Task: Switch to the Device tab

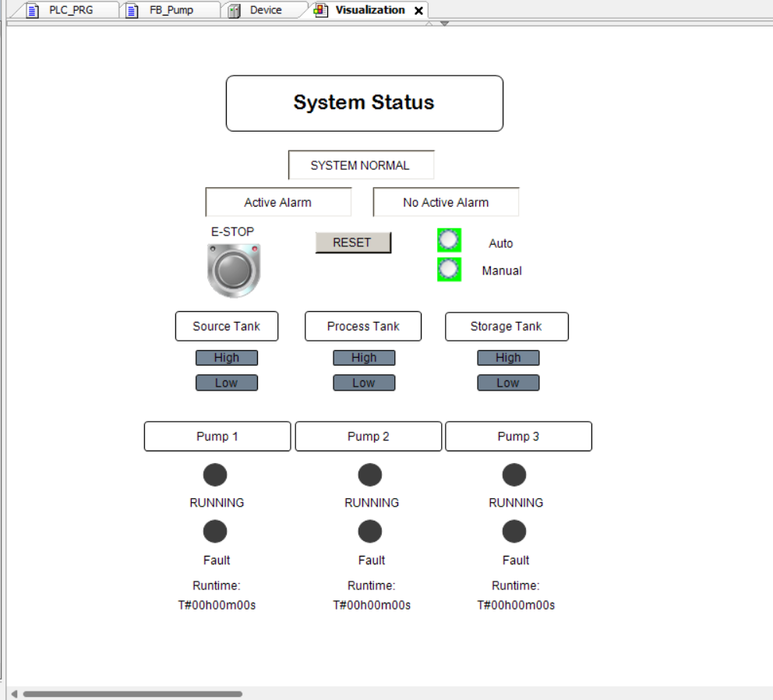Action: [265, 10]
